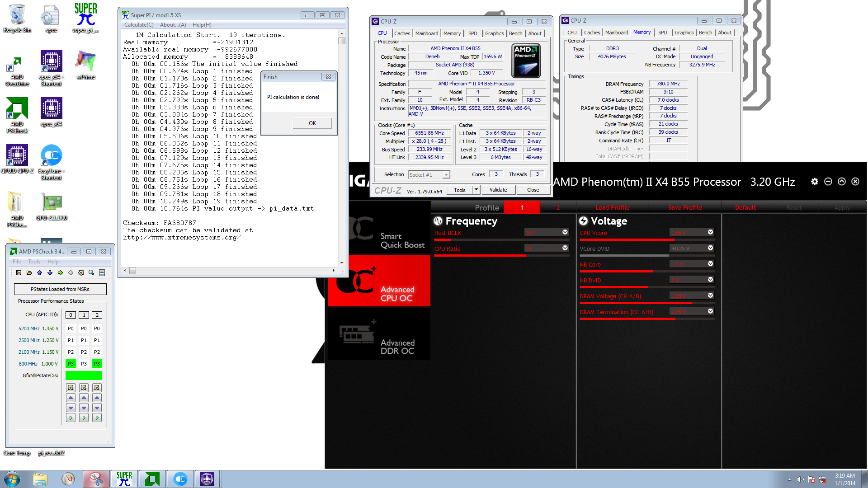Adjust the Host BCLK slider
This screenshot has width=868, height=488.
click(x=501, y=240)
